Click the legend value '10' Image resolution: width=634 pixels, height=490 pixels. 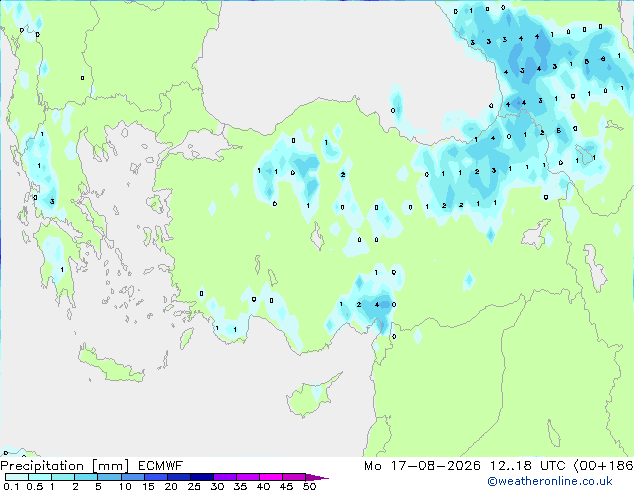point(125,486)
